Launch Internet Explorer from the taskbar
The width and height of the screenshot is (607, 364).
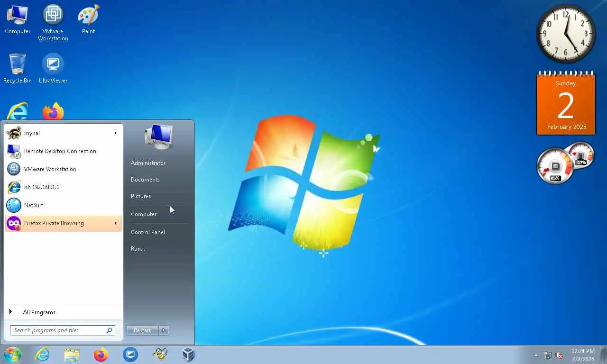coord(42,355)
